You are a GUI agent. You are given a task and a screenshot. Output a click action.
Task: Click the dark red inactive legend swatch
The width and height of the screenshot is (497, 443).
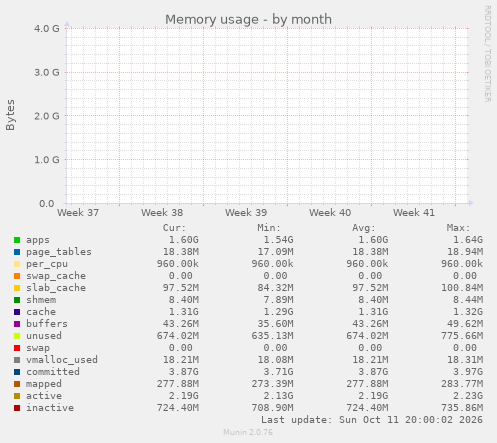click(x=17, y=408)
